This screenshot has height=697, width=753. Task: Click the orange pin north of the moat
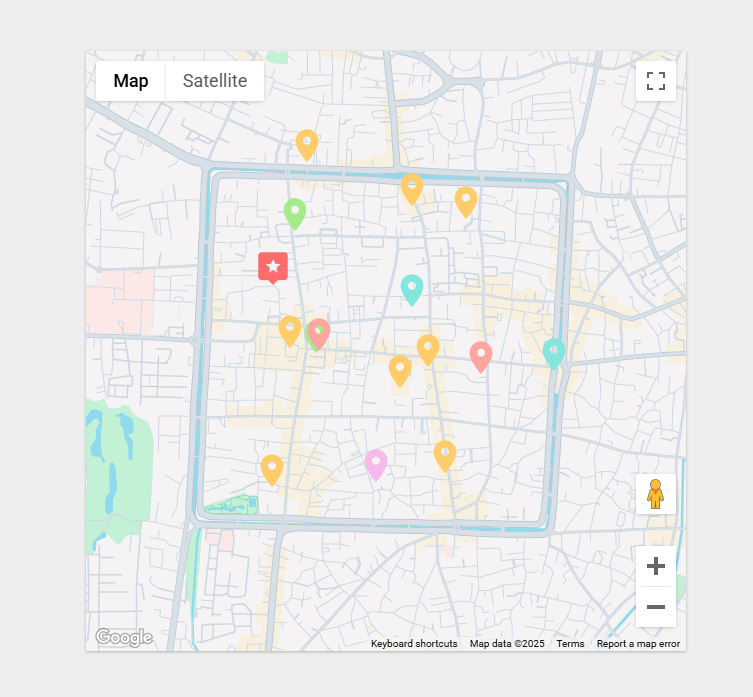tap(307, 146)
